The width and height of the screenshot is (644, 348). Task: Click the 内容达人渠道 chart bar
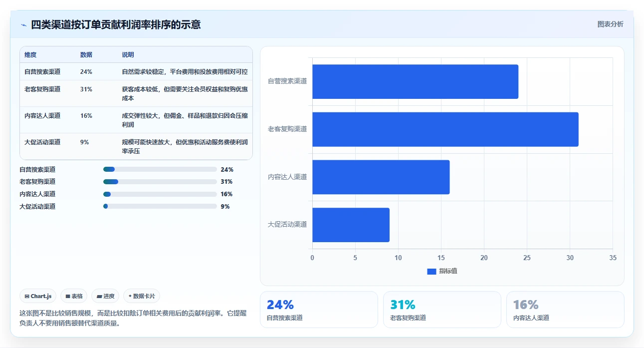(381, 177)
